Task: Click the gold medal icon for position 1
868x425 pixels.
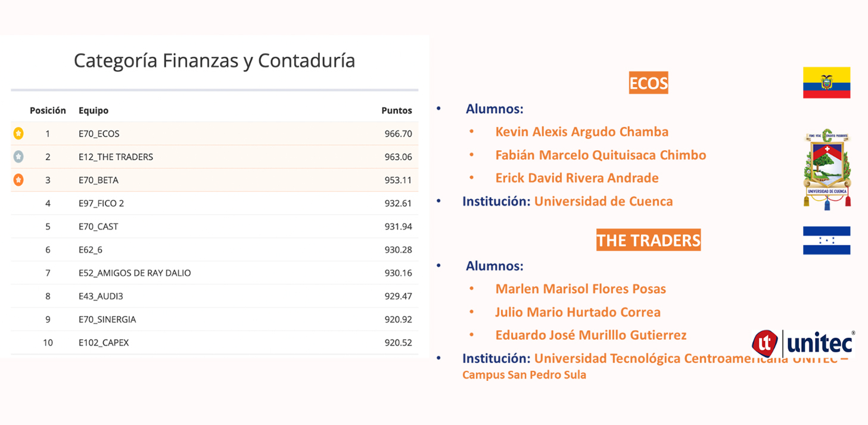Action: click(x=18, y=134)
